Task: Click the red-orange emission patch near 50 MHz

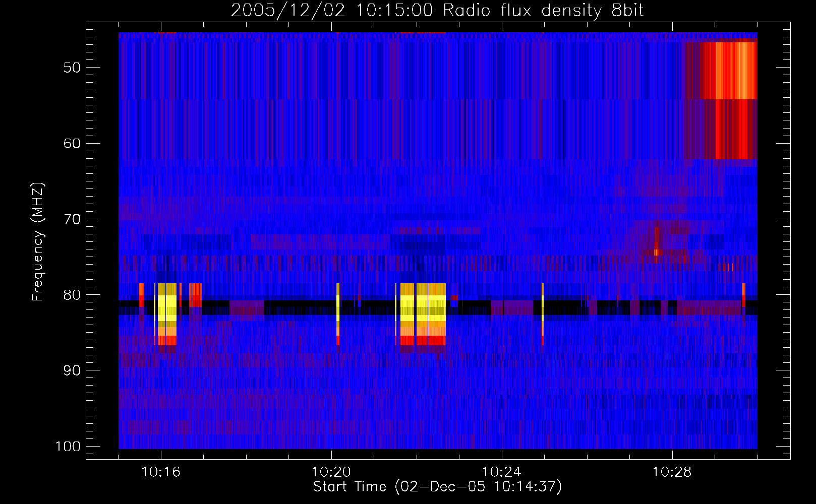Action: 729,71
